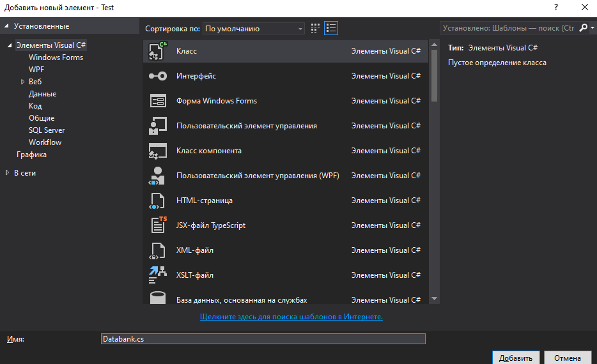Collapse the Установленные section
The height and width of the screenshot is (364, 597).
pyautogui.click(x=7, y=26)
